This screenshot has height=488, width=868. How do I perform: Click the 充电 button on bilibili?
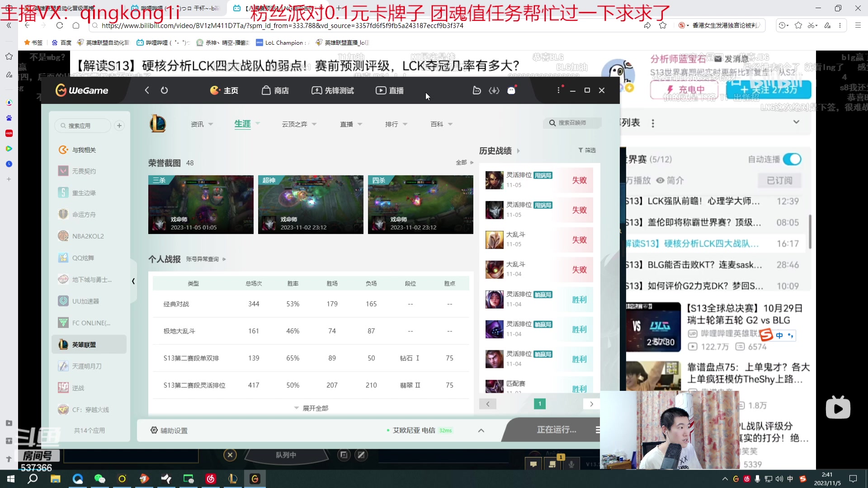click(684, 90)
